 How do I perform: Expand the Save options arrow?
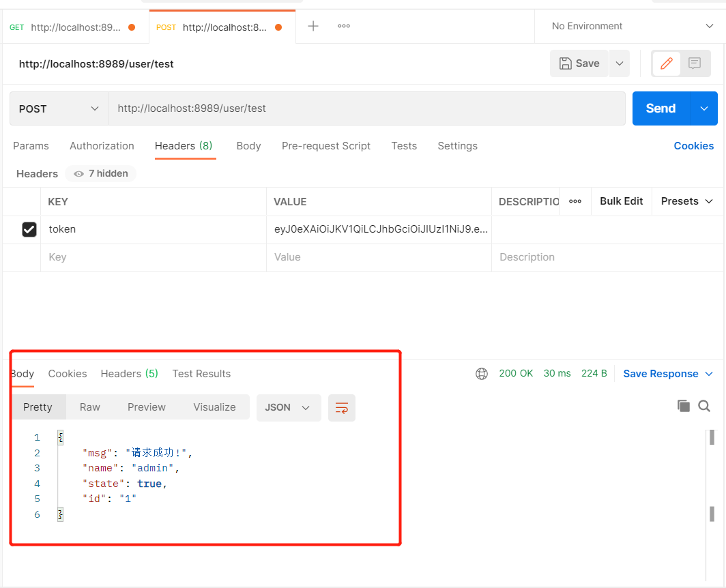[x=620, y=63]
